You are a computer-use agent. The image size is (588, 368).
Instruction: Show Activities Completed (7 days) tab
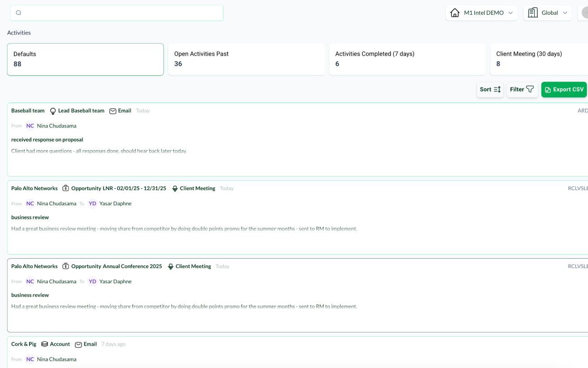click(407, 59)
